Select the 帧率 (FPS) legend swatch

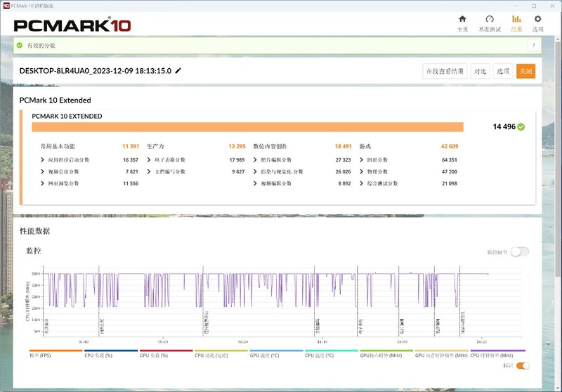(56, 351)
